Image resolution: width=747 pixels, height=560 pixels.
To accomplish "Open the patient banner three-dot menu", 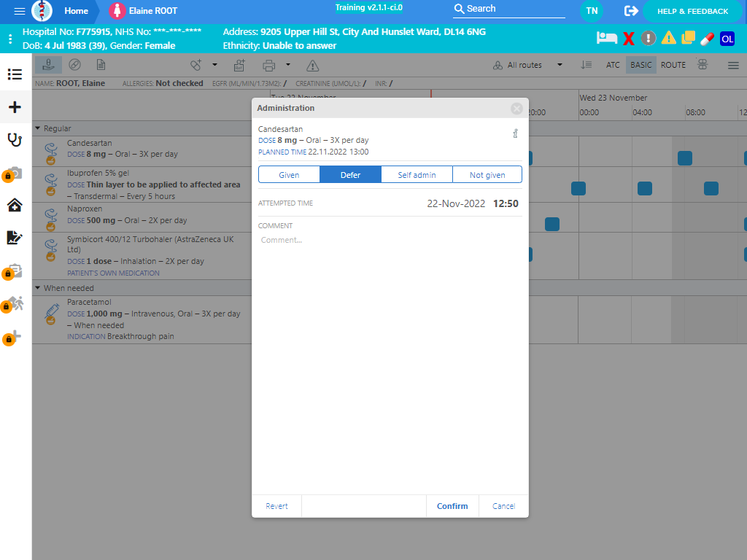I will coord(10,39).
